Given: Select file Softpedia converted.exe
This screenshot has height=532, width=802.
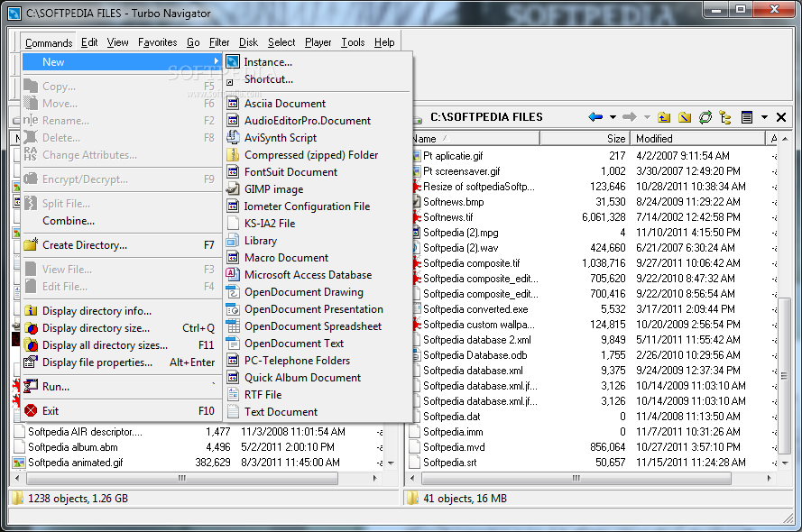Looking at the screenshot, I should 475,309.
